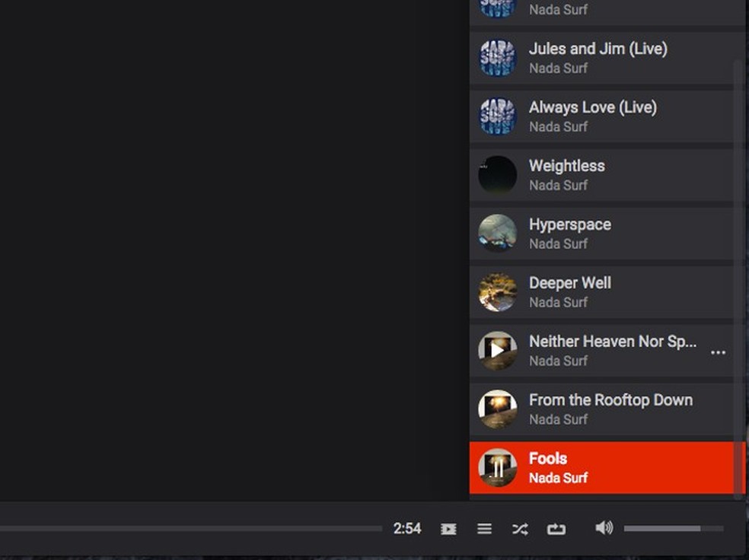Adjust the volume slider
The width and height of the screenshot is (749, 560).
[x=674, y=529]
